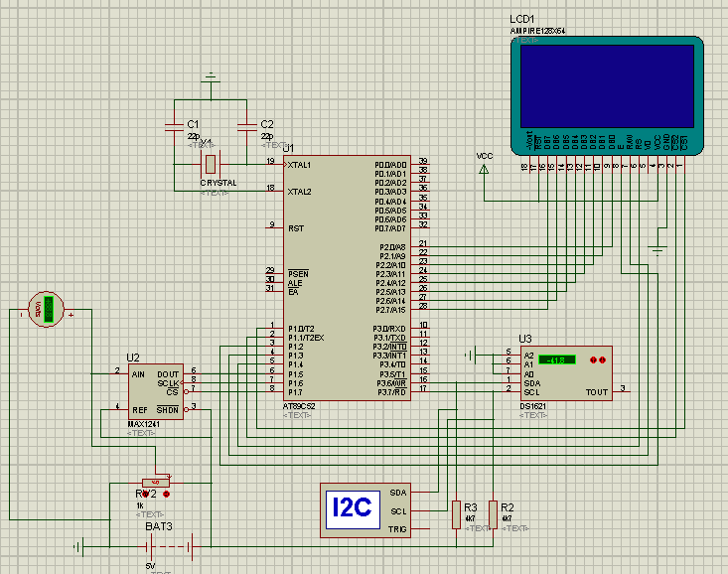The image size is (728, 574).
Task: Select capacitor C2 symbol
Action: (246, 127)
